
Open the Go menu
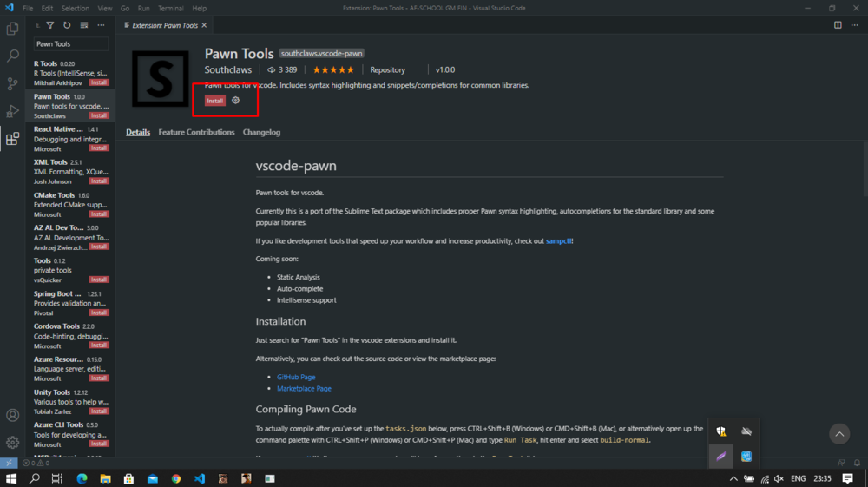pyautogui.click(x=125, y=9)
